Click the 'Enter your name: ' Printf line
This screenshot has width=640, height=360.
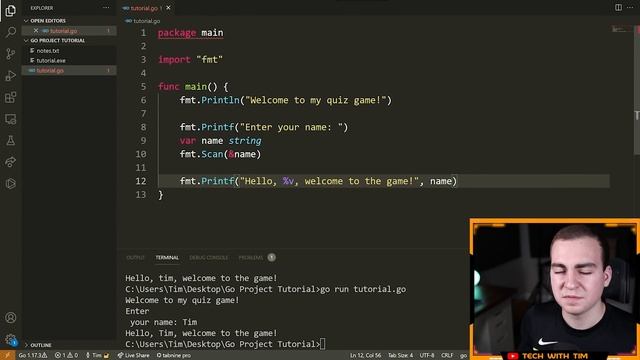pyautogui.click(x=264, y=127)
